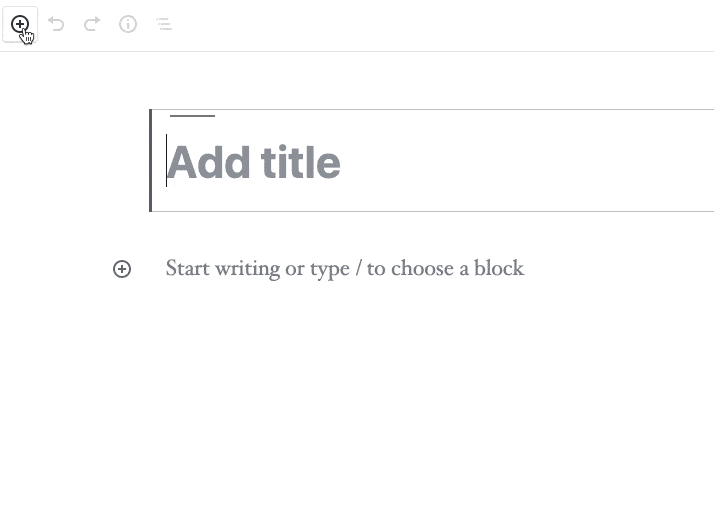Click the Redo arrow icon
The height and width of the screenshot is (524, 714).
[x=92, y=24]
